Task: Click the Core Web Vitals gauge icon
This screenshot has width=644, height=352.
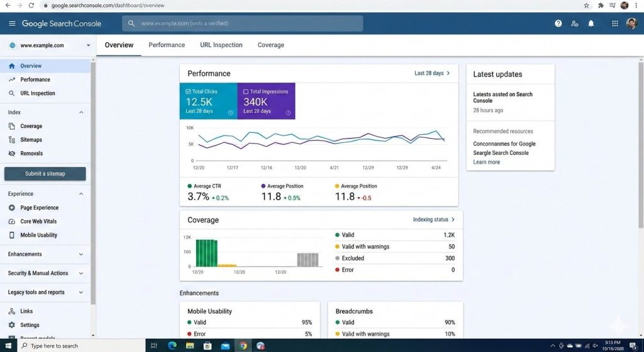Action: point(11,221)
